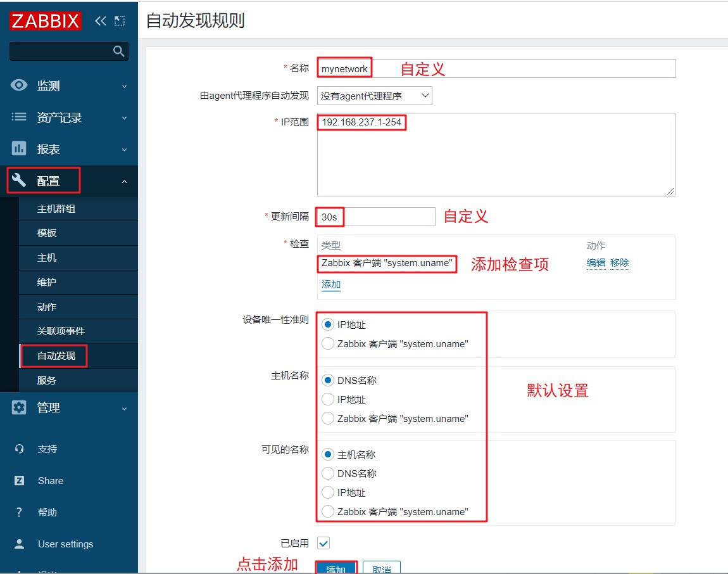Select IP地址 for 设备唯一性准则
The width and height of the screenshot is (728, 574).
(x=328, y=324)
